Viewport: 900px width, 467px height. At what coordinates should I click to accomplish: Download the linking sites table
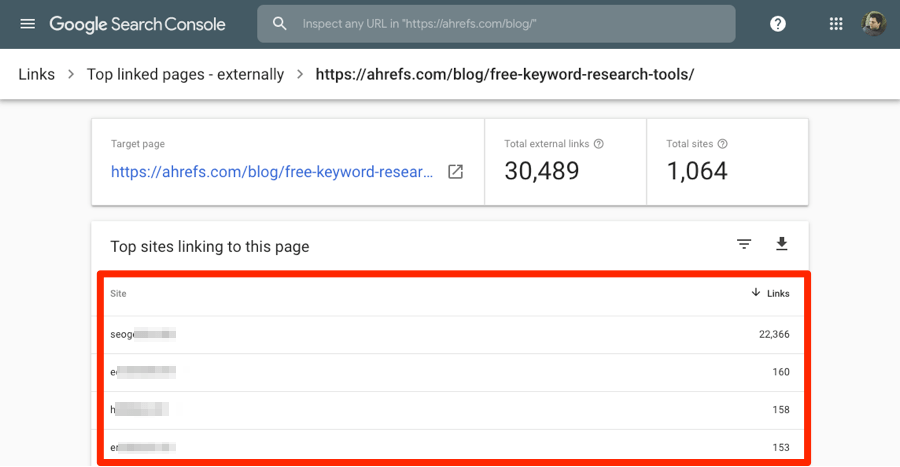click(x=782, y=244)
